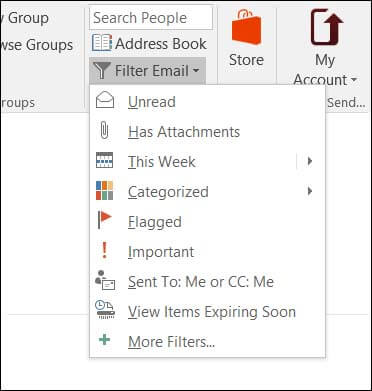Collapse the Filter Email dropdown

[x=147, y=71]
